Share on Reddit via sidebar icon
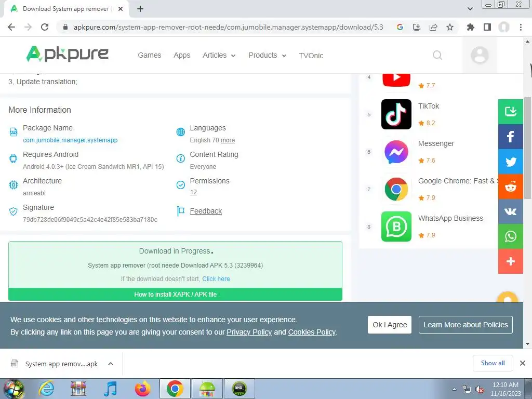Screen dimensions: 532x399 pyautogui.click(x=511, y=187)
